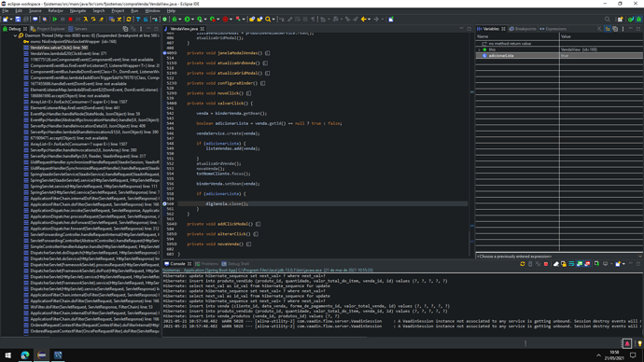Click the Step Return toolbar icon
Image resolution: width=644 pixels, height=362 pixels.
[101, 20]
